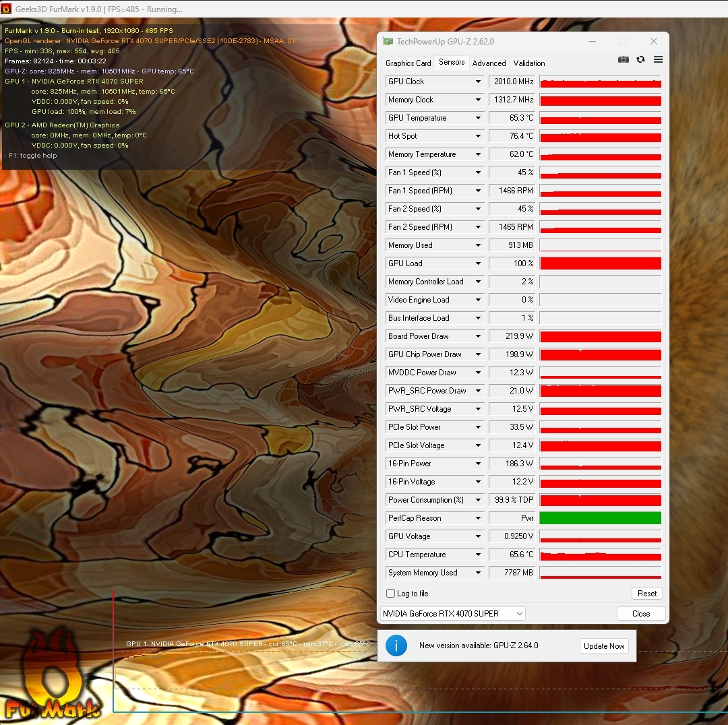The height and width of the screenshot is (725, 728).
Task: Click the Pwr PerfCap Reason value
Action: 512,518
